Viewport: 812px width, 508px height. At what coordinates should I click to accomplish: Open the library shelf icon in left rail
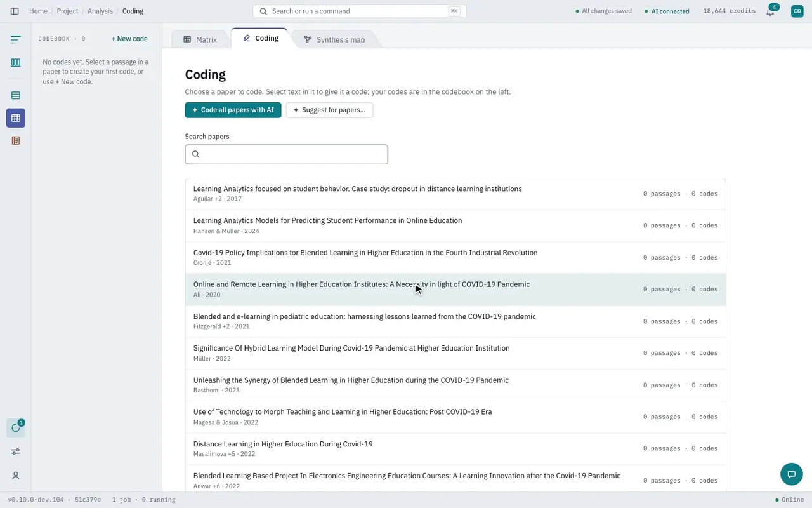pyautogui.click(x=16, y=62)
